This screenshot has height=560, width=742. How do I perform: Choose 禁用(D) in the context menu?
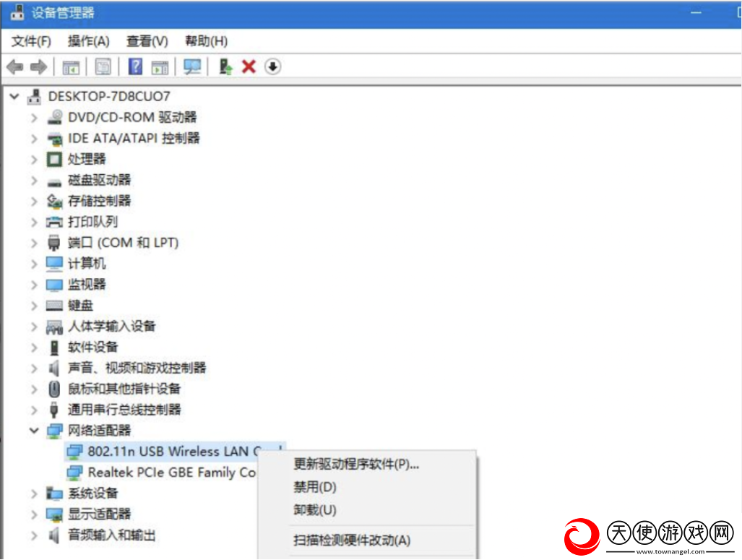(x=315, y=486)
